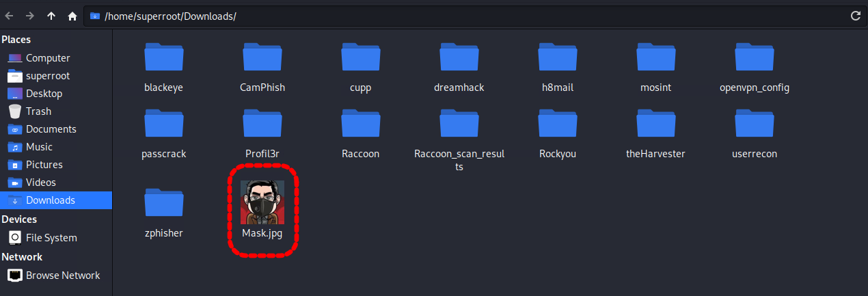The image size is (868, 296).
Task: Select the h8mail folder icon
Action: [x=558, y=57]
